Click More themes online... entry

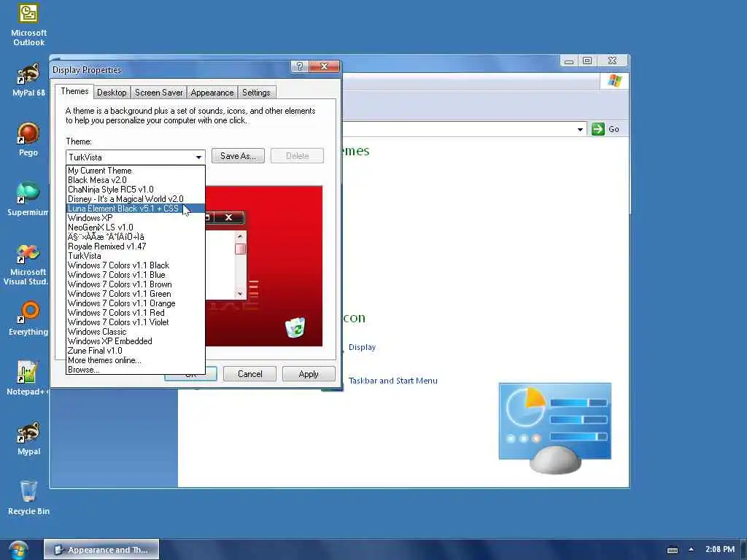[135, 360]
